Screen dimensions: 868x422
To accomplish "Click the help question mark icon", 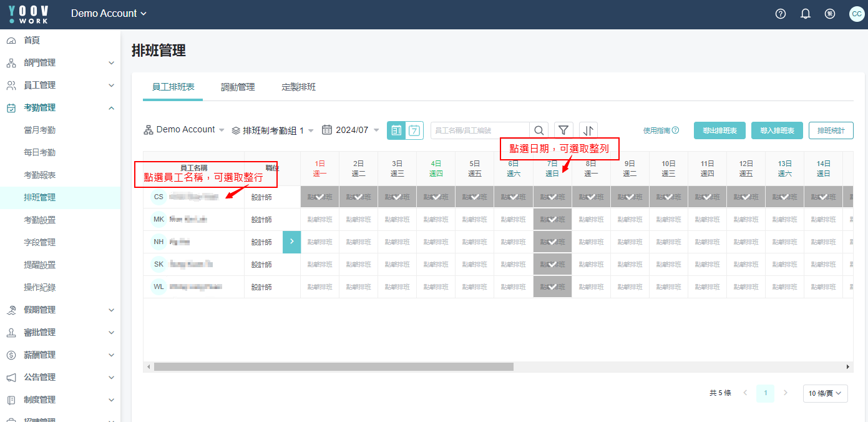I will (780, 14).
